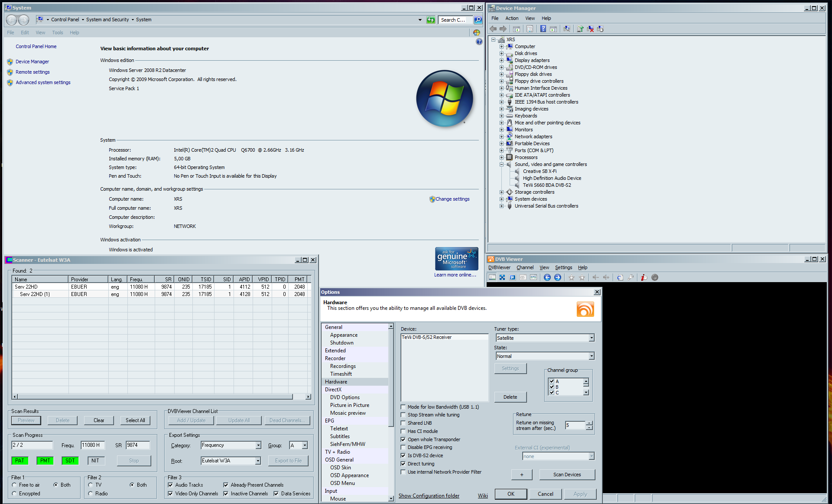Open Show Configuration folder link
This screenshot has width=832, height=504.
(429, 496)
